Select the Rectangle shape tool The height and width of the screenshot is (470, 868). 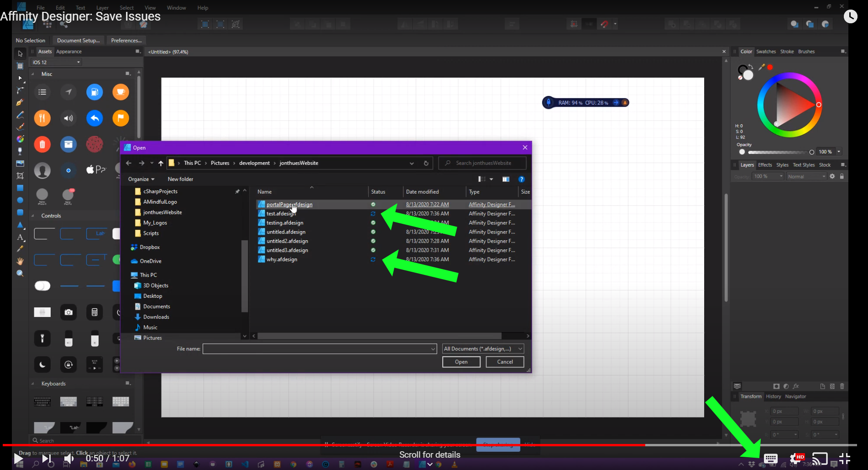[20, 188]
